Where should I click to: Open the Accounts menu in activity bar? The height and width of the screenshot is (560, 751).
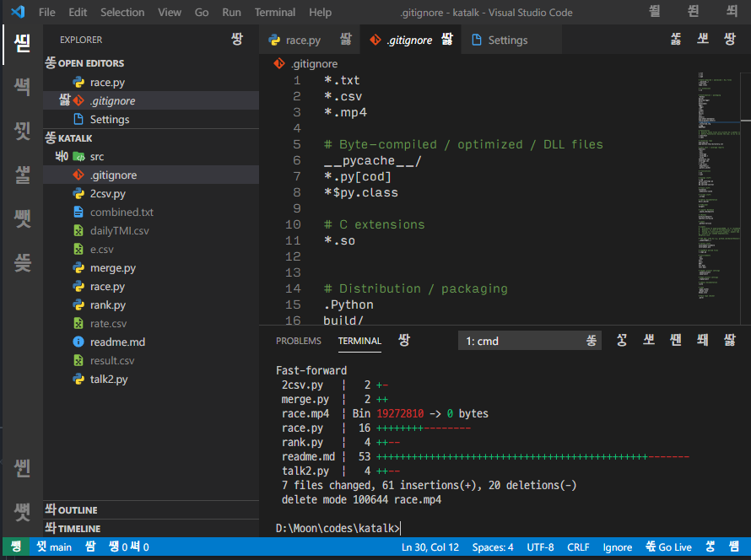click(22, 468)
